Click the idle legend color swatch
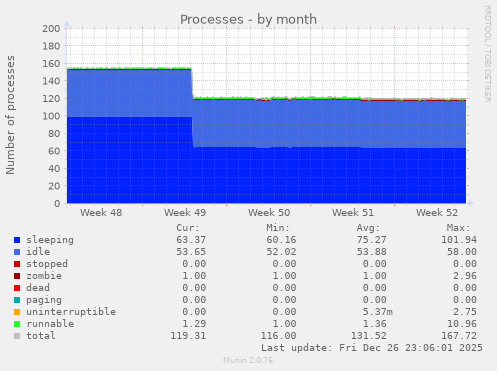Screen dimensions: 497x371 (17, 252)
